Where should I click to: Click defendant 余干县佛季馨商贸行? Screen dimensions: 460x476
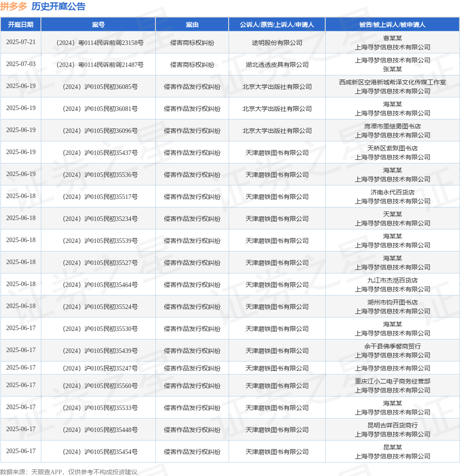pos(392,346)
